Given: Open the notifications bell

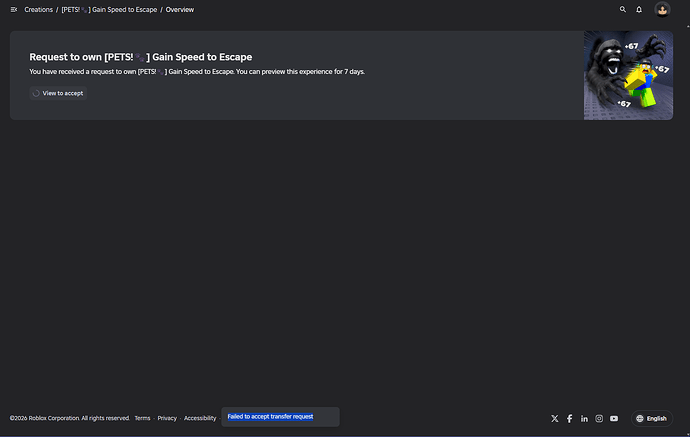Looking at the screenshot, I should point(639,10).
